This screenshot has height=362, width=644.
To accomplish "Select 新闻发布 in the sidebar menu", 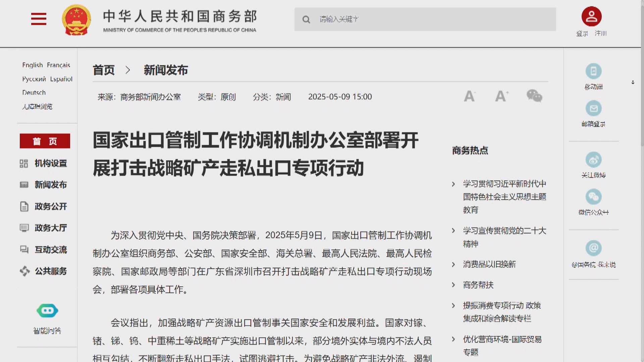I will click(x=50, y=185).
